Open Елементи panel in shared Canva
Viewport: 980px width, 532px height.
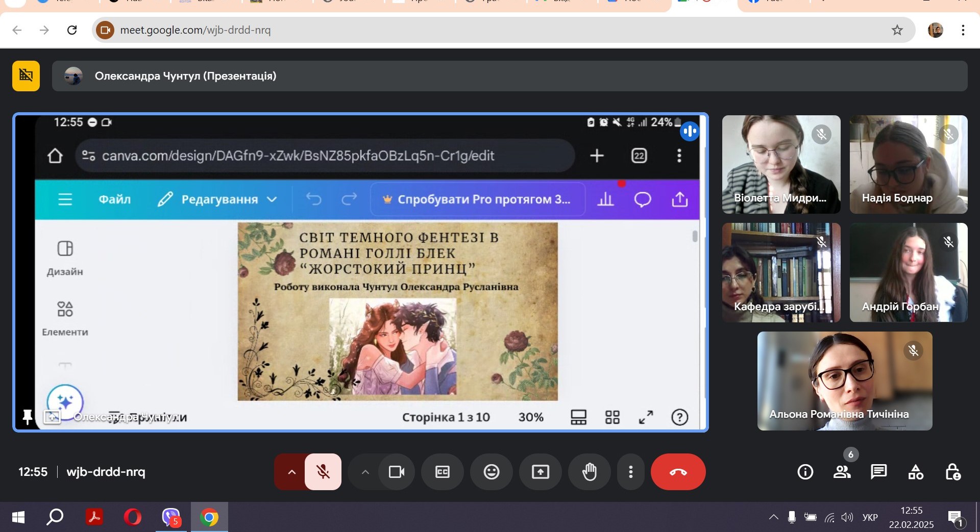pos(65,319)
